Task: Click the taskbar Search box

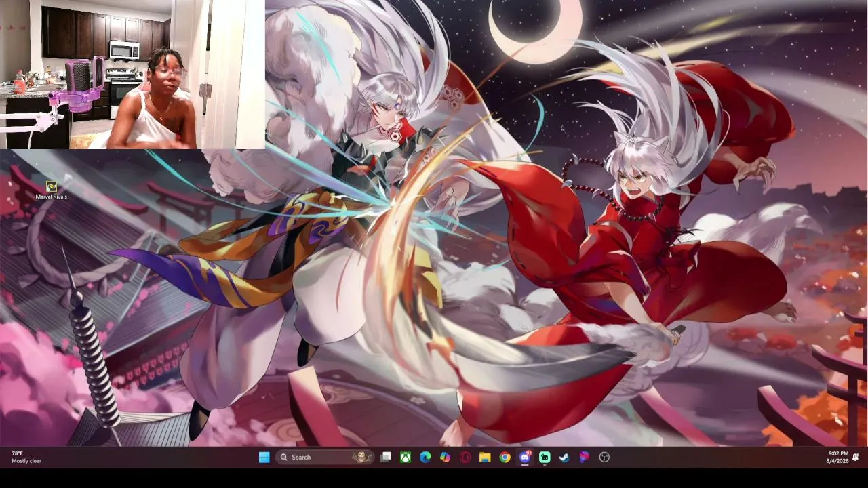Action: click(x=325, y=457)
